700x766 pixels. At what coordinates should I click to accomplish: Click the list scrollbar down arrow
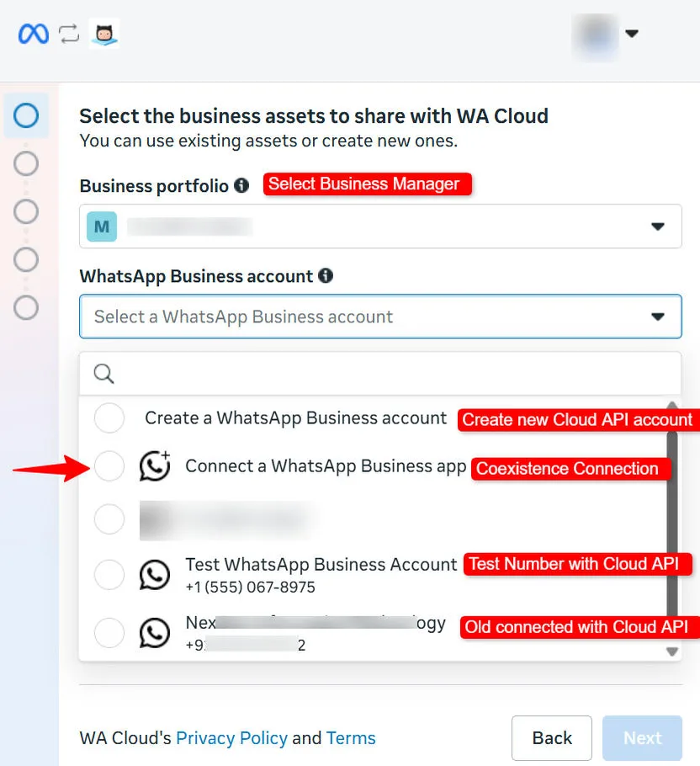tap(672, 652)
